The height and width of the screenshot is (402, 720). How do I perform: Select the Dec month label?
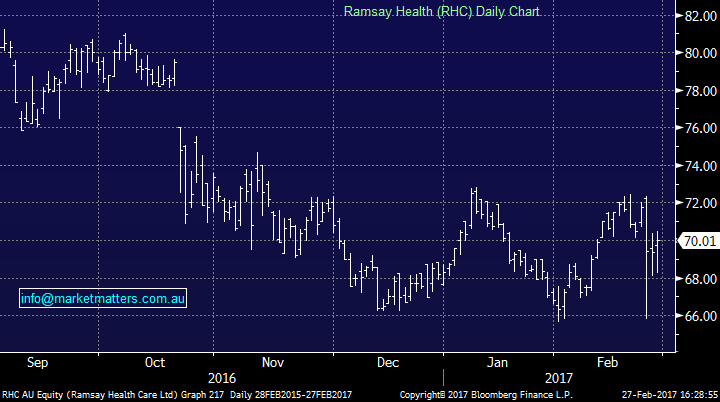pos(388,362)
